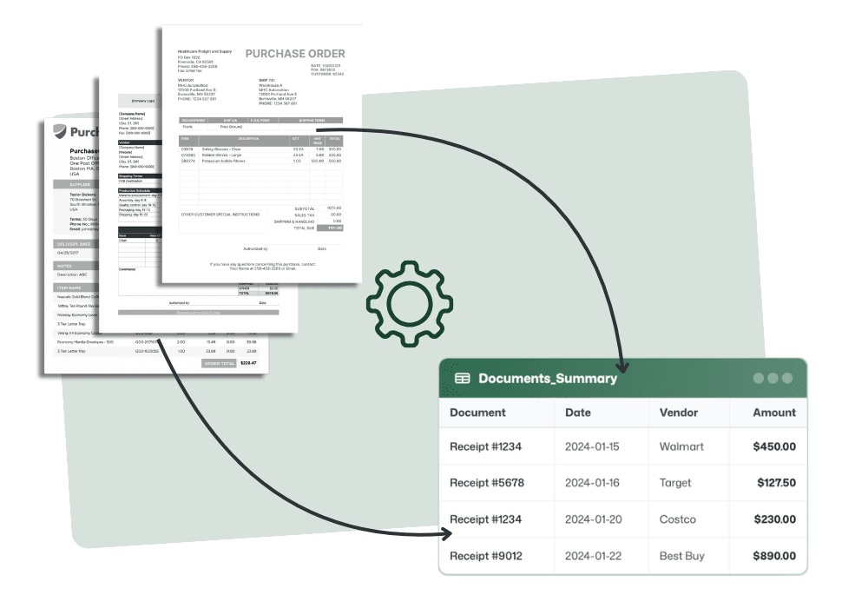This screenshot has width=868, height=608.
Task: Click the Best Buy vendor cell
Action: pos(682,556)
